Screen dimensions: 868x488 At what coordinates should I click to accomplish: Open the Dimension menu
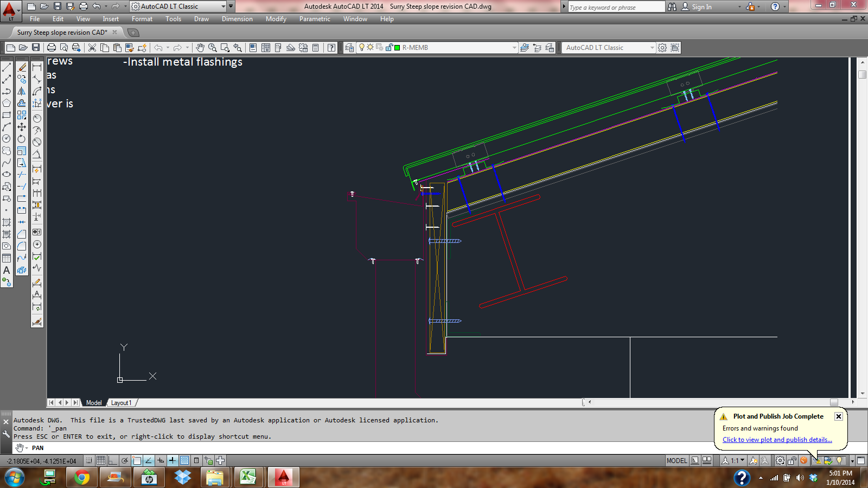(x=237, y=19)
